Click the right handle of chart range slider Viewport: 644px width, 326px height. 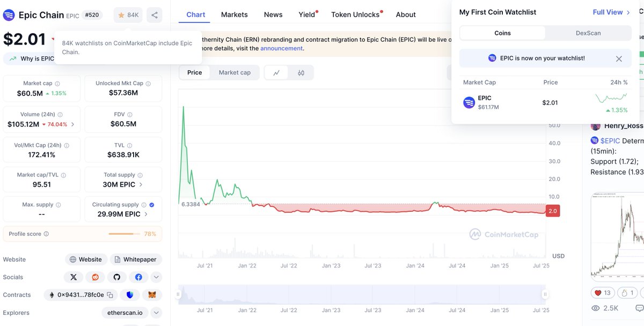coord(545,294)
